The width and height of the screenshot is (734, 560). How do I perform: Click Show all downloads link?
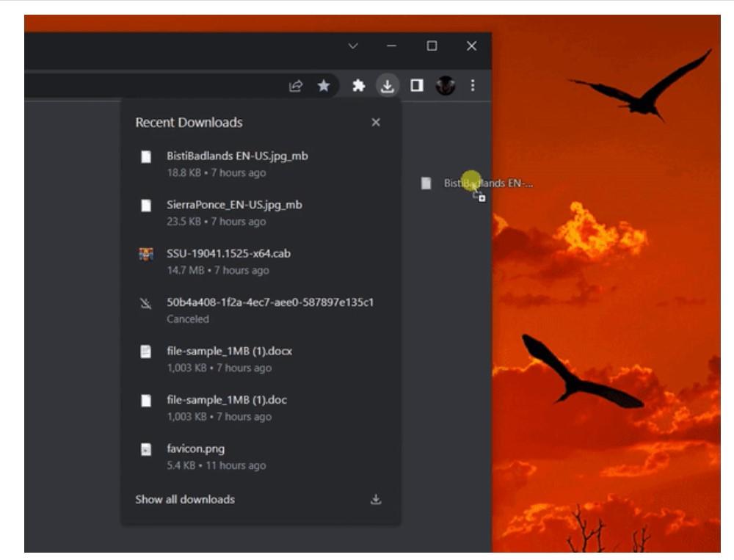(185, 499)
